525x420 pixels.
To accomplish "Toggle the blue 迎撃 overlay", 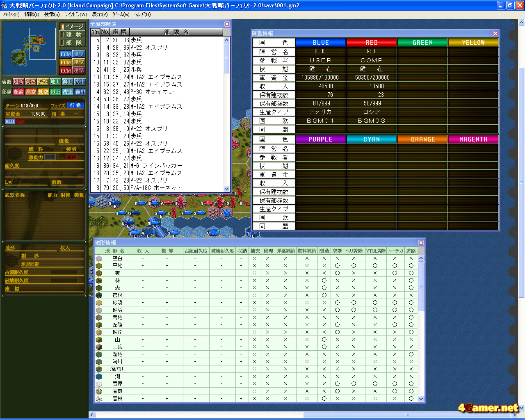I will 78,54.
